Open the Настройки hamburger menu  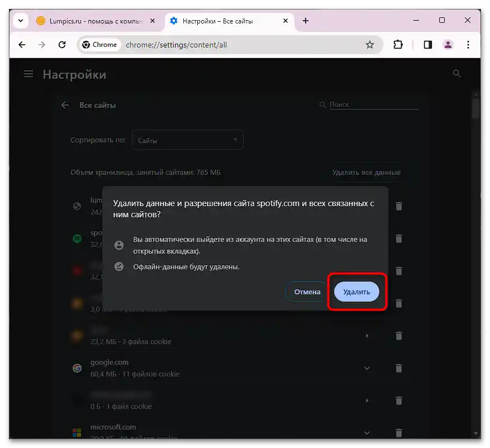28,73
